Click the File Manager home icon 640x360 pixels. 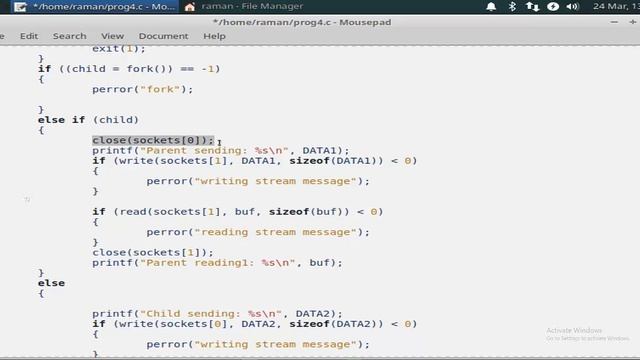190,7
